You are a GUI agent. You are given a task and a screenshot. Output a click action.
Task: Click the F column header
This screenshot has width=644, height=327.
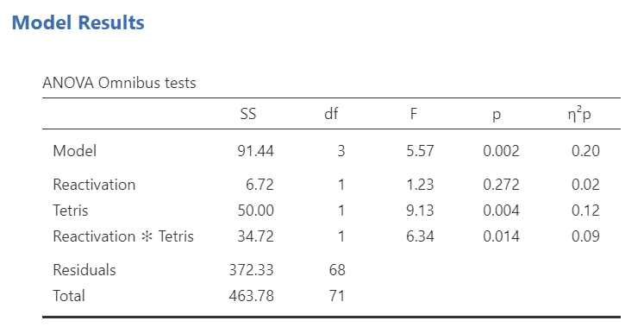point(414,113)
